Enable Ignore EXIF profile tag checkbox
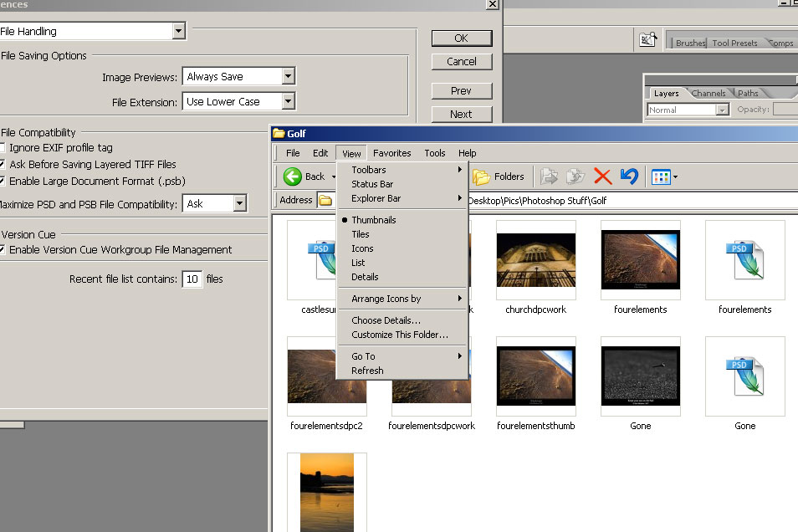The width and height of the screenshot is (798, 532). click(x=3, y=148)
